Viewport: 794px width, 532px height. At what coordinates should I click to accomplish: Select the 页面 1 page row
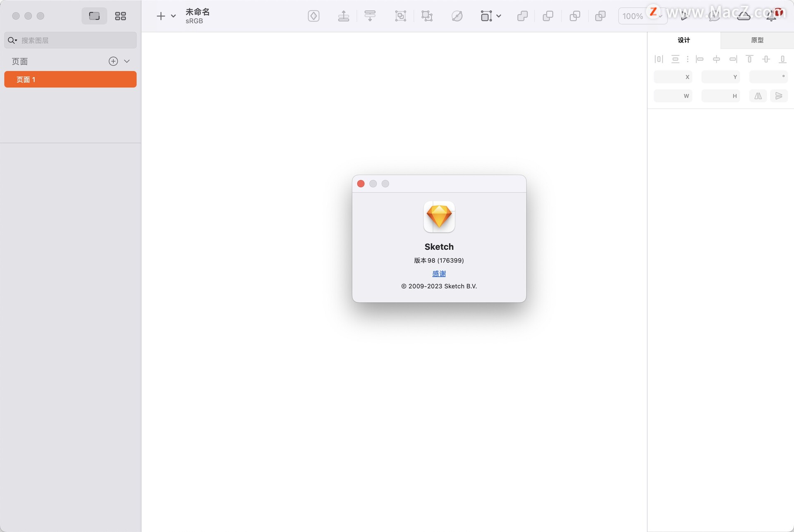pyautogui.click(x=70, y=79)
